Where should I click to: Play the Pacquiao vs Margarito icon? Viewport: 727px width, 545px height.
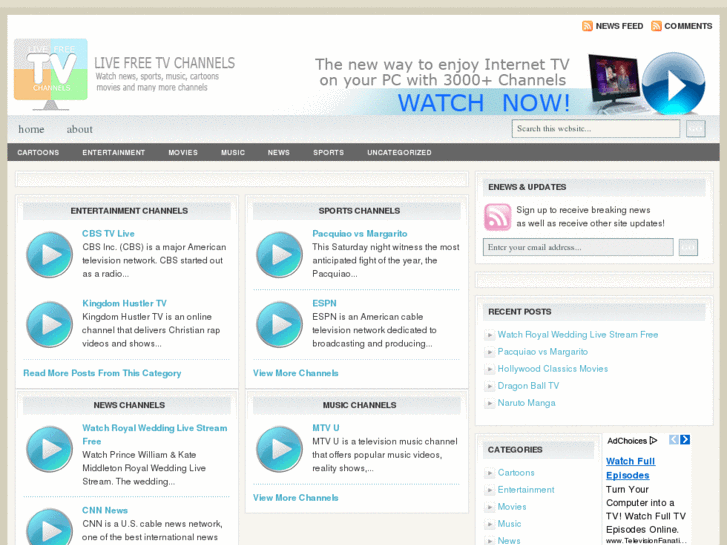[279, 255]
